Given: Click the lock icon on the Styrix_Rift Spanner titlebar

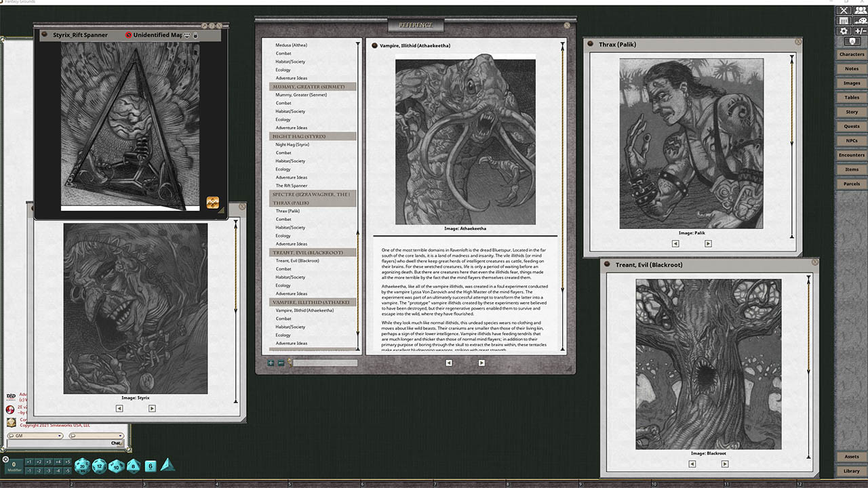Looking at the screenshot, I should tap(195, 35).
